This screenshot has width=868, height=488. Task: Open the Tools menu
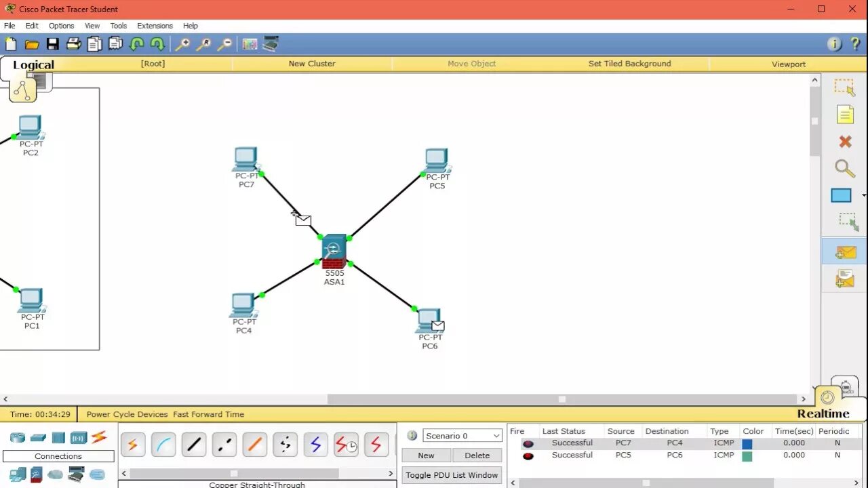coord(119,26)
